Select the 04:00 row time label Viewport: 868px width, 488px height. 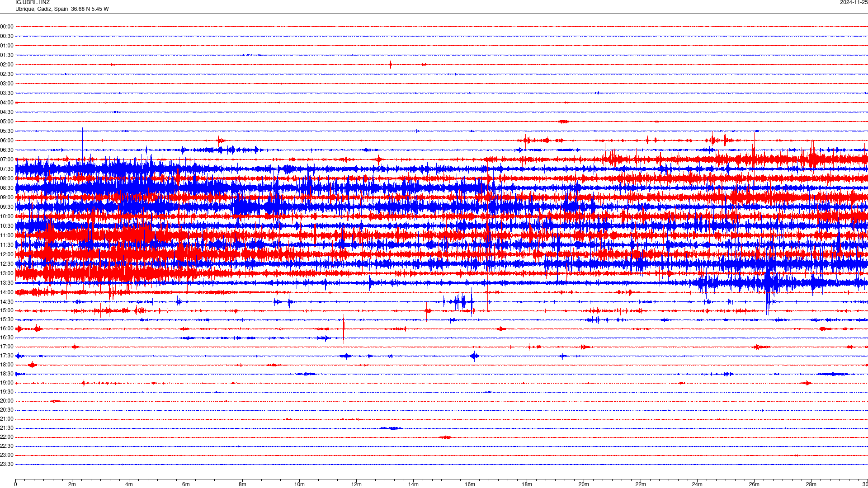pos(7,103)
